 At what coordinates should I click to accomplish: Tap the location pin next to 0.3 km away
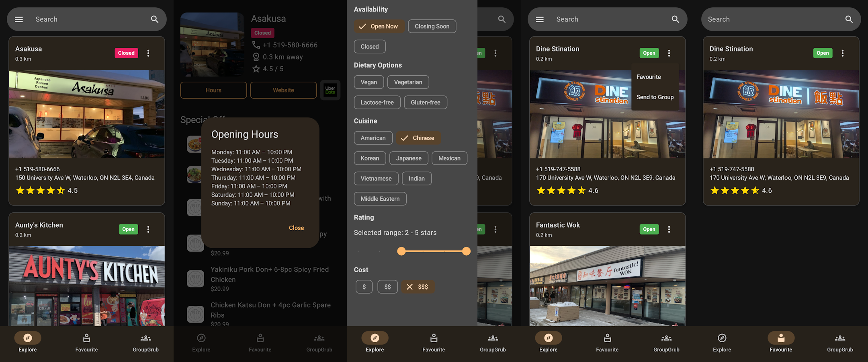pyautogui.click(x=256, y=57)
